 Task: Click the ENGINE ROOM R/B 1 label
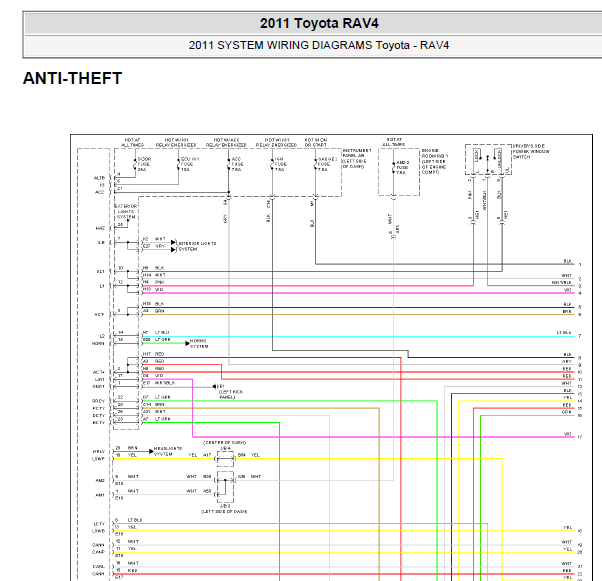pos(435,162)
